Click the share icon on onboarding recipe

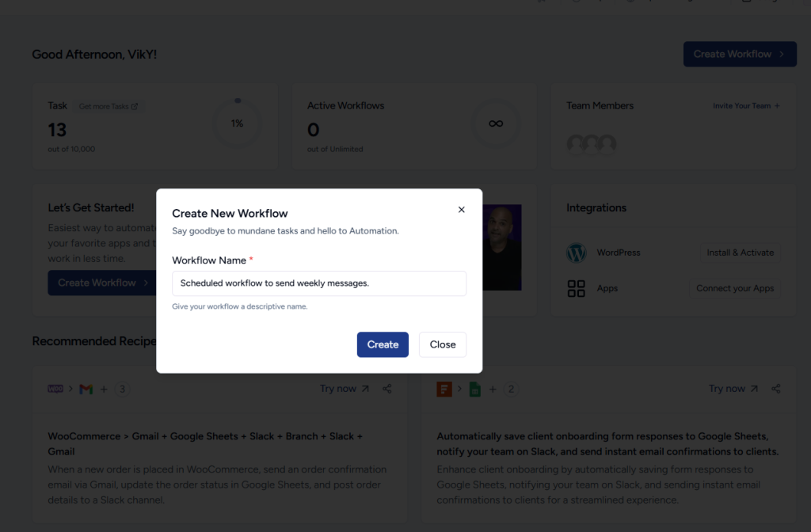(x=776, y=389)
